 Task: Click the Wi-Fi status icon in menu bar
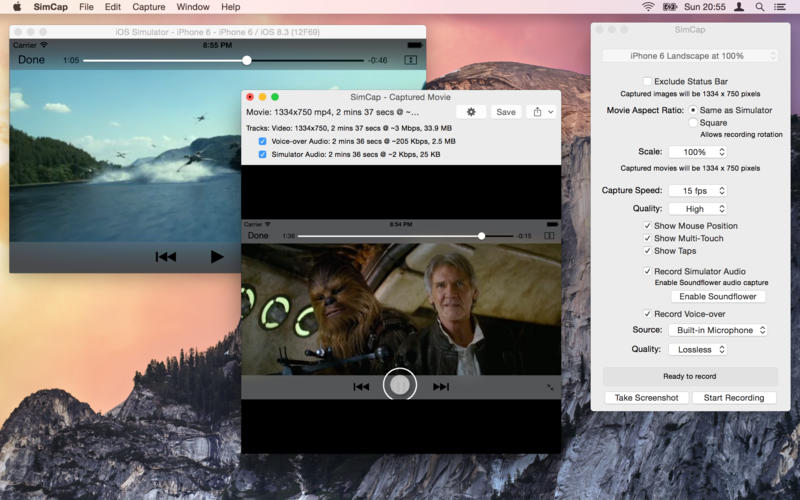[x=648, y=7]
